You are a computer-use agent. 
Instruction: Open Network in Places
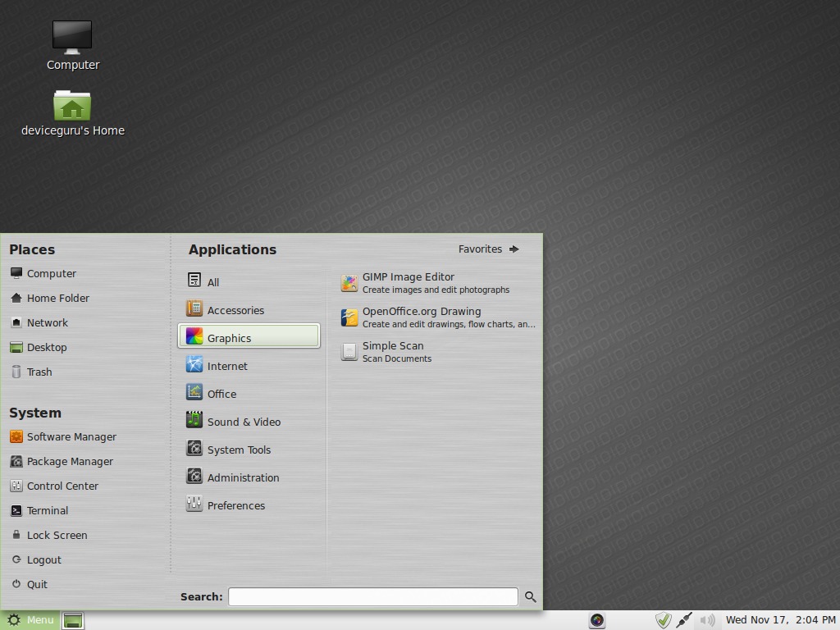(39, 323)
